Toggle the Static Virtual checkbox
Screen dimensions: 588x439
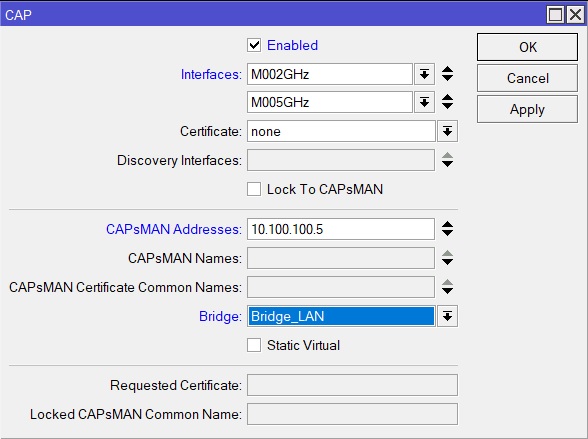pyautogui.click(x=254, y=345)
